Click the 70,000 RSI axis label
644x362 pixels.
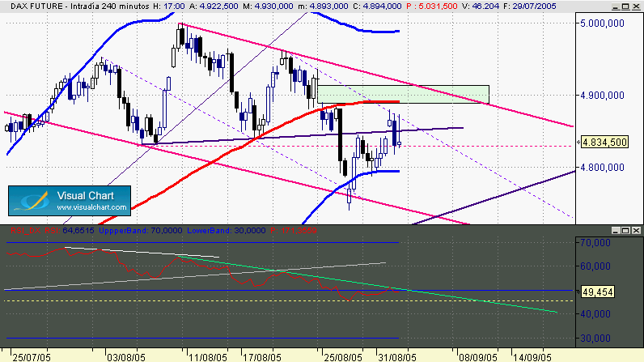595,243
